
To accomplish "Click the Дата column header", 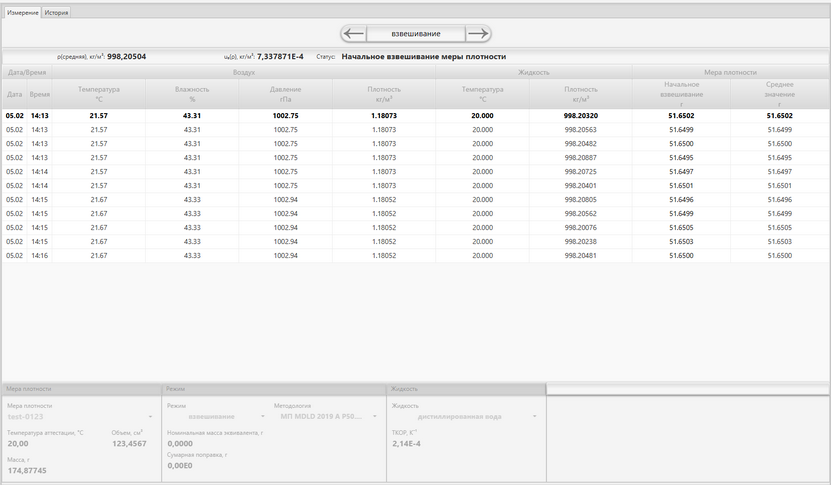I will 14,94.
